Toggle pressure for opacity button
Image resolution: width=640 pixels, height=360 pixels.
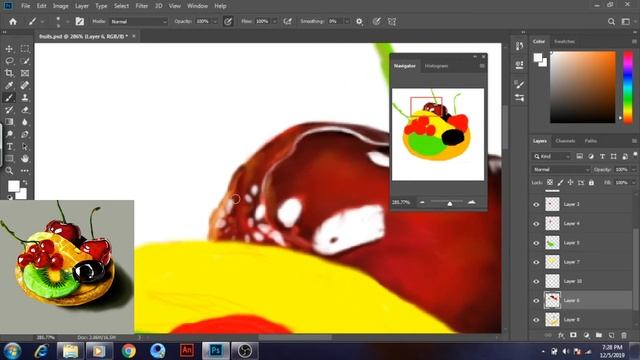click(228, 22)
